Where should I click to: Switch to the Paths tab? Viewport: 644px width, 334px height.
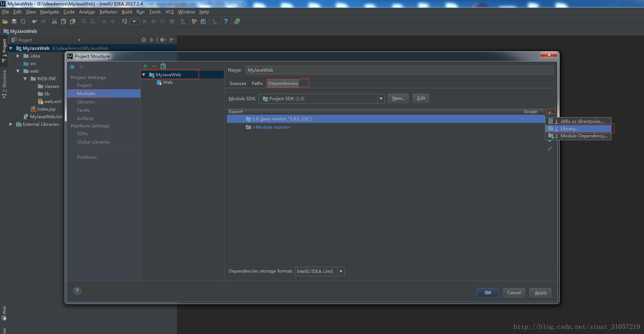[x=257, y=83]
